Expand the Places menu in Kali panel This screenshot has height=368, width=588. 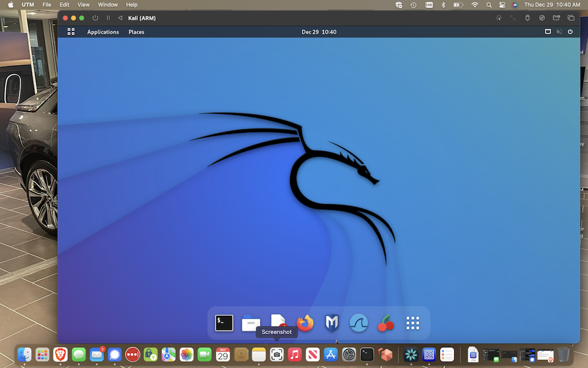[136, 32]
